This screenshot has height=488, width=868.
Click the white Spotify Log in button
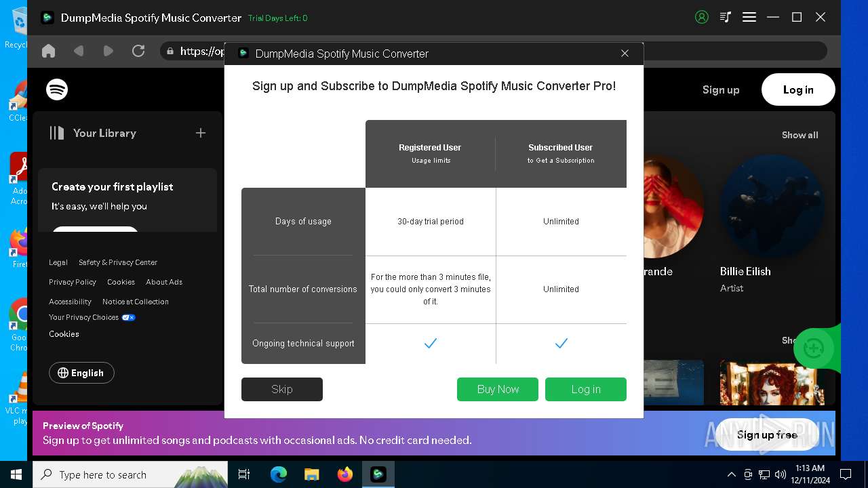point(798,89)
